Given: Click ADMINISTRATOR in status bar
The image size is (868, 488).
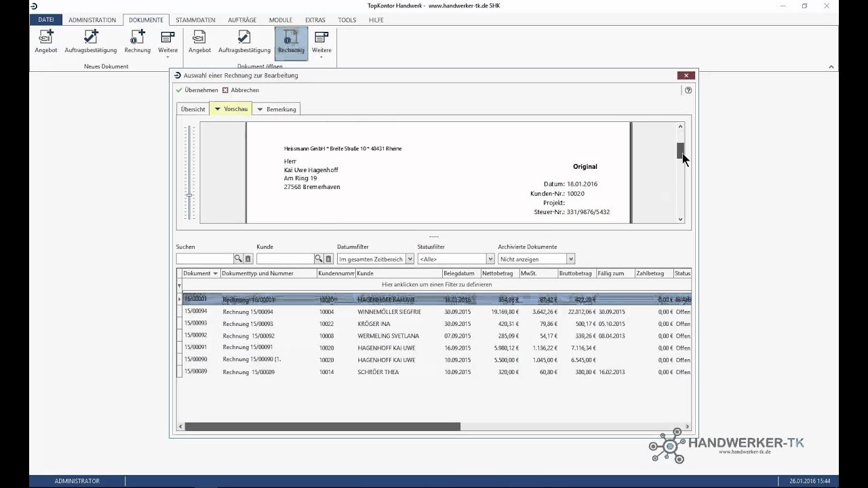Looking at the screenshot, I should [77, 481].
